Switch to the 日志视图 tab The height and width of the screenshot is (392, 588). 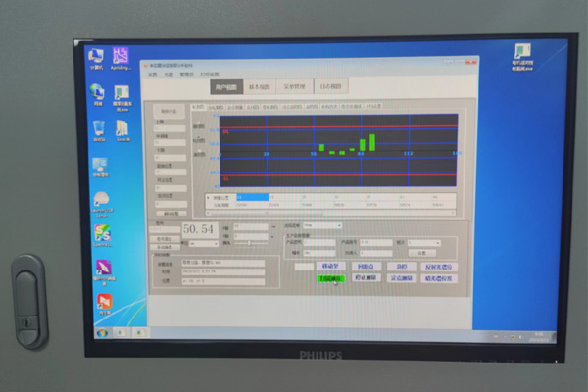pos(329,86)
